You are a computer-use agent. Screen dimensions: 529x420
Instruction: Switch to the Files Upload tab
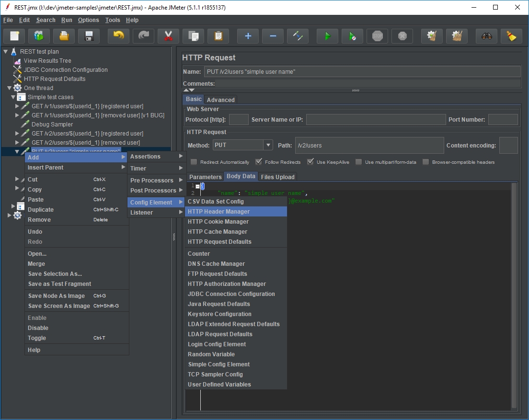tap(277, 177)
